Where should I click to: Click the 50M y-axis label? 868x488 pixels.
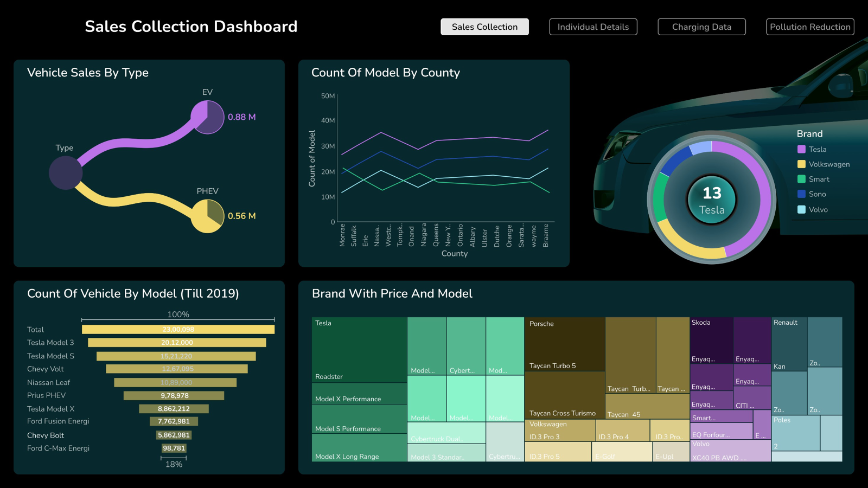pyautogui.click(x=328, y=96)
